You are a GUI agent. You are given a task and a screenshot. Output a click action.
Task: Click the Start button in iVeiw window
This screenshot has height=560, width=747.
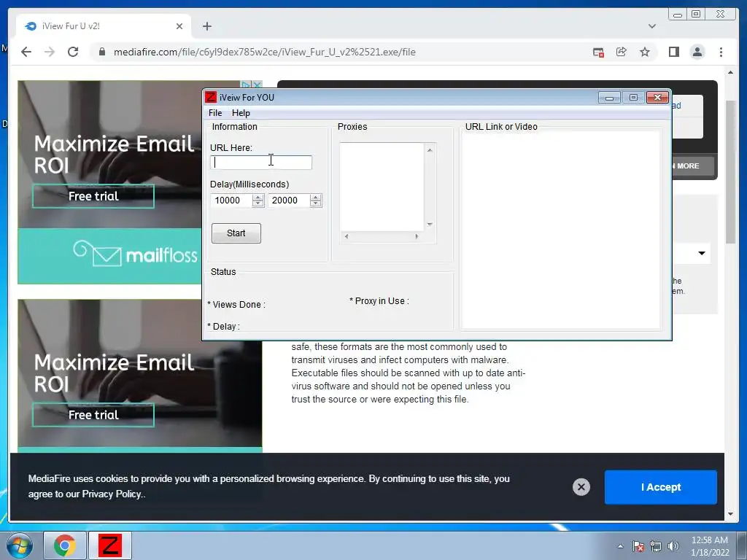[236, 233]
